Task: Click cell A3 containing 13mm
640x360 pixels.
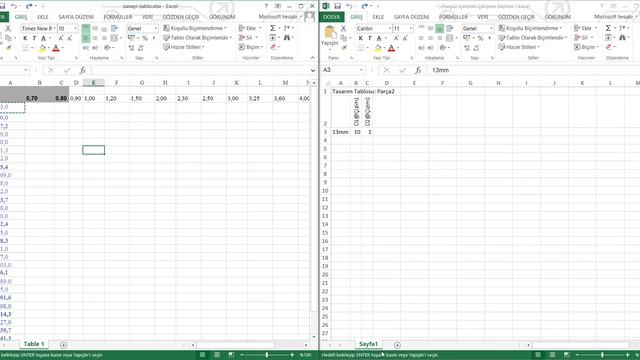Action: tap(340, 132)
